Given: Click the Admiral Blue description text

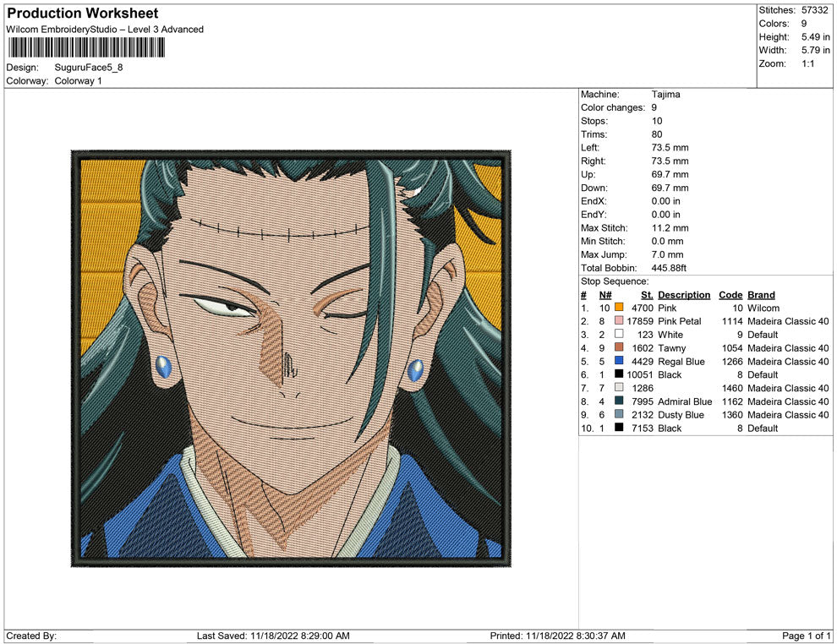Looking at the screenshot, I should tap(685, 401).
